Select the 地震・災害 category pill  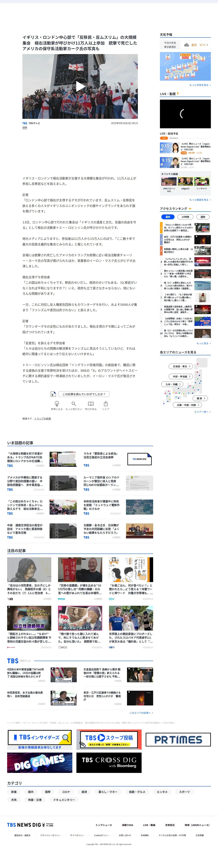(x=35, y=800)
